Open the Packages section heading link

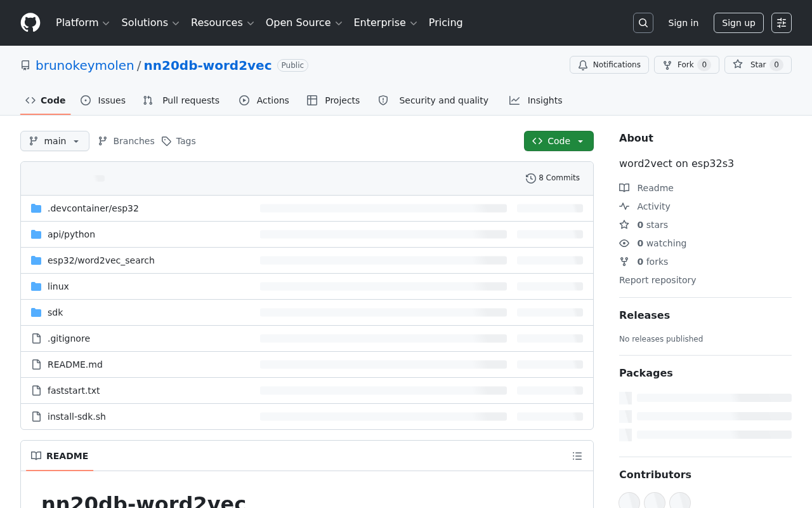[646, 373]
